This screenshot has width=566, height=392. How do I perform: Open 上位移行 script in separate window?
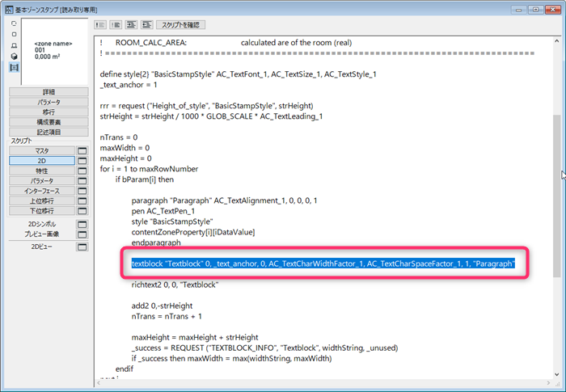82,200
